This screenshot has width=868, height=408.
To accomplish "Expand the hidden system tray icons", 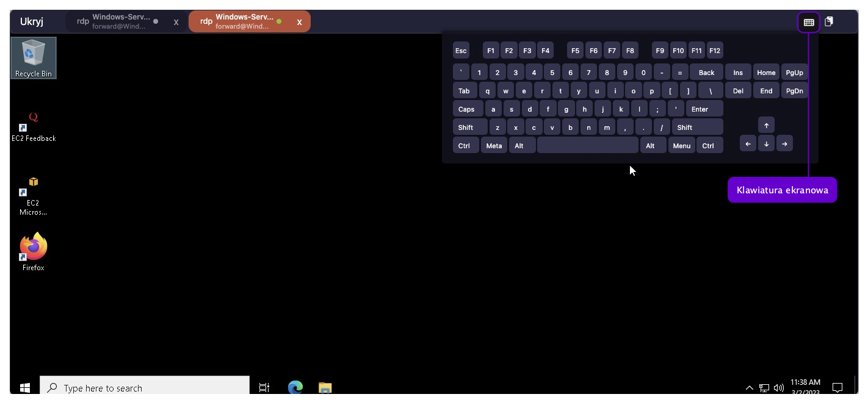I will pyautogui.click(x=749, y=388).
